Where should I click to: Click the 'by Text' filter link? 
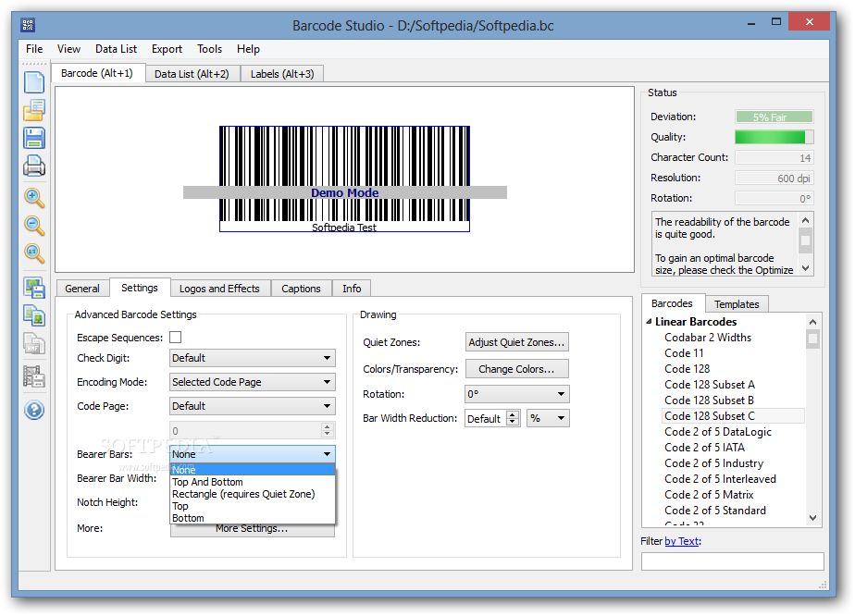click(x=682, y=541)
